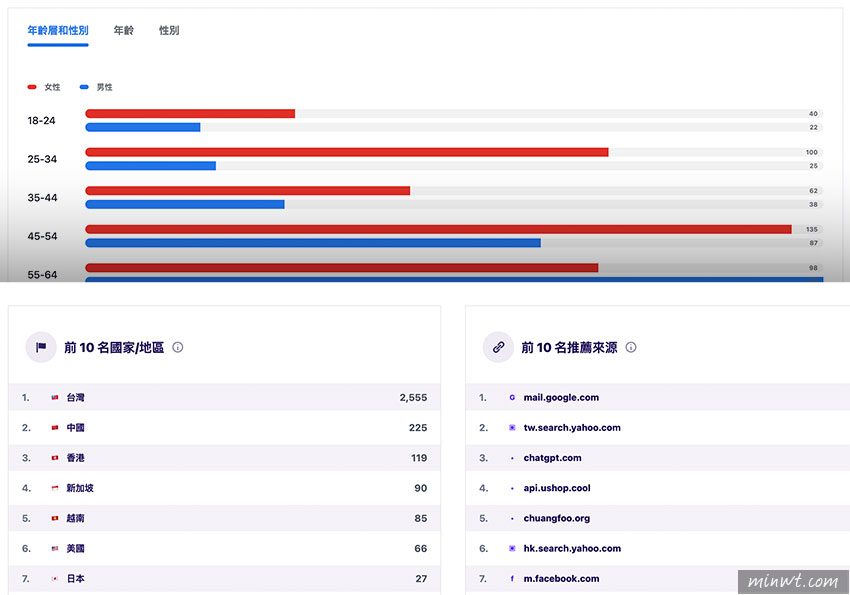Image resolution: width=850 pixels, height=595 pixels.
Task: Toggle the 女性 red legend marker
Action: coord(32,87)
